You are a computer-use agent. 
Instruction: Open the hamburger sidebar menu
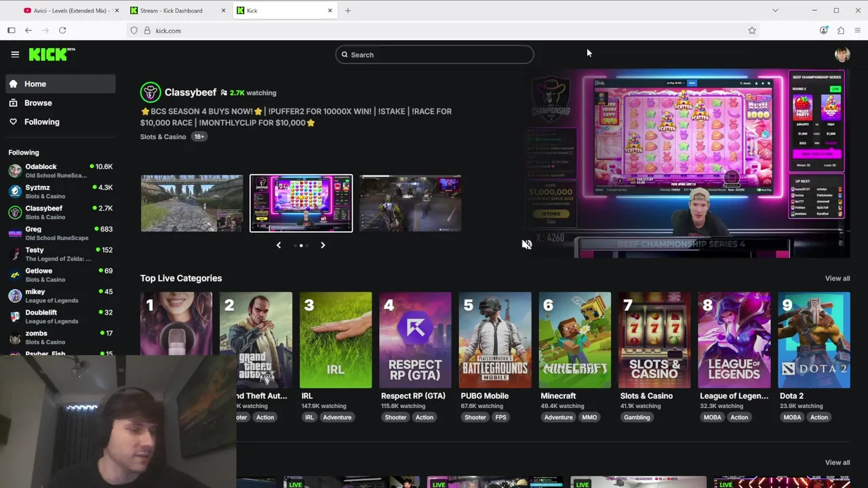[15, 54]
